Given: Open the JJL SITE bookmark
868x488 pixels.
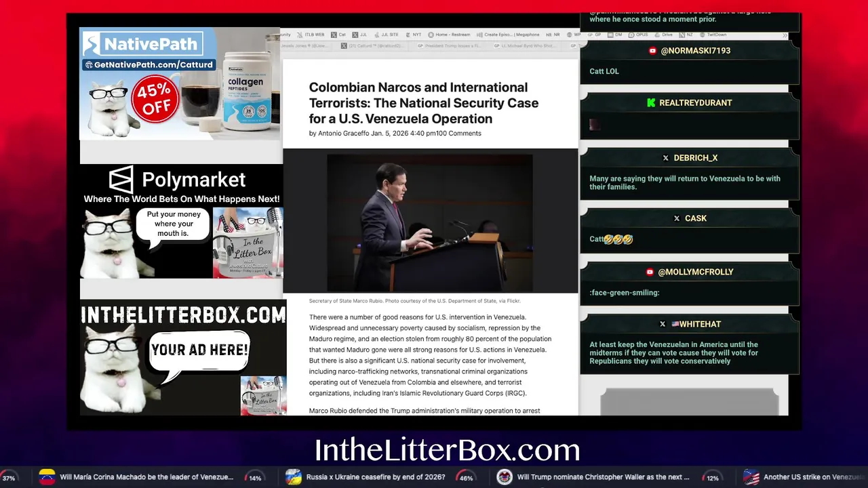Looking at the screenshot, I should pos(387,35).
